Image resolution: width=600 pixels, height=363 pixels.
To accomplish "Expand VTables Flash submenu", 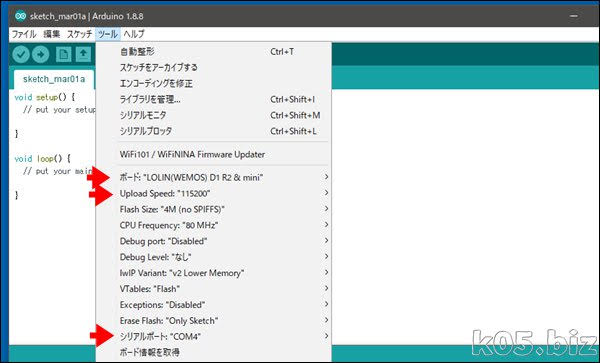I will point(214,289).
